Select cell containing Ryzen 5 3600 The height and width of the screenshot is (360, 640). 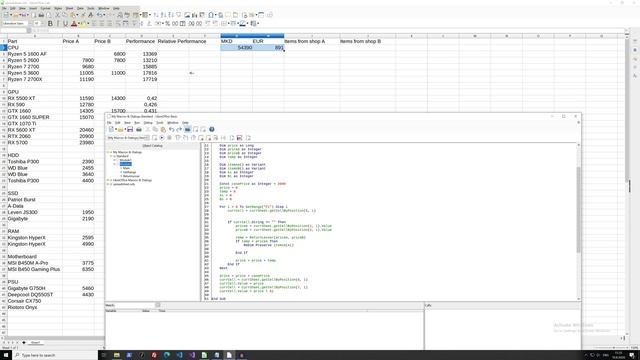(x=35, y=73)
